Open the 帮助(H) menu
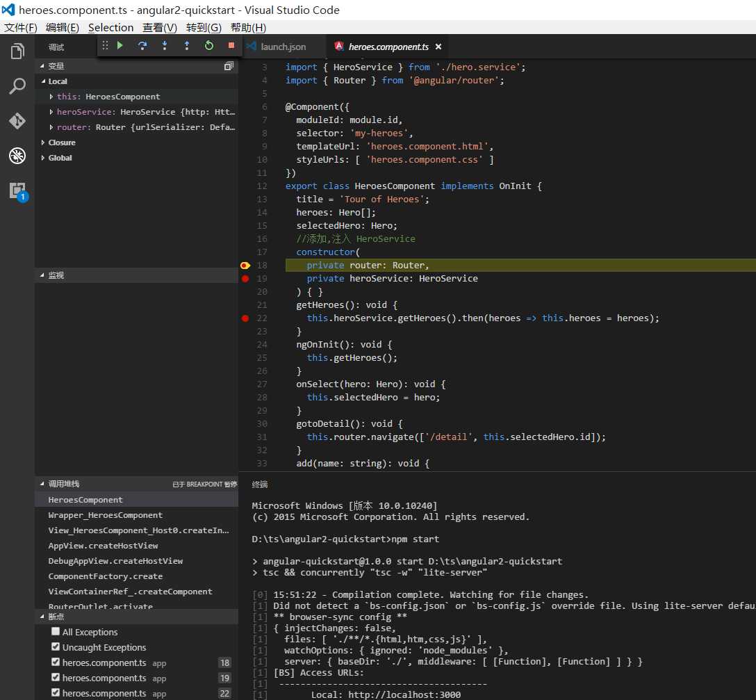This screenshot has width=756, height=700. [x=248, y=28]
